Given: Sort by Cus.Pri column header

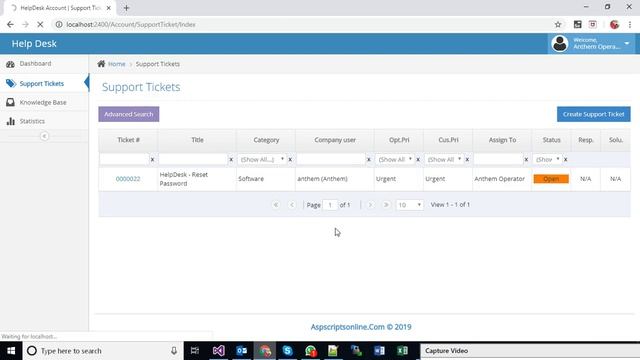Looking at the screenshot, I should 448,140.
